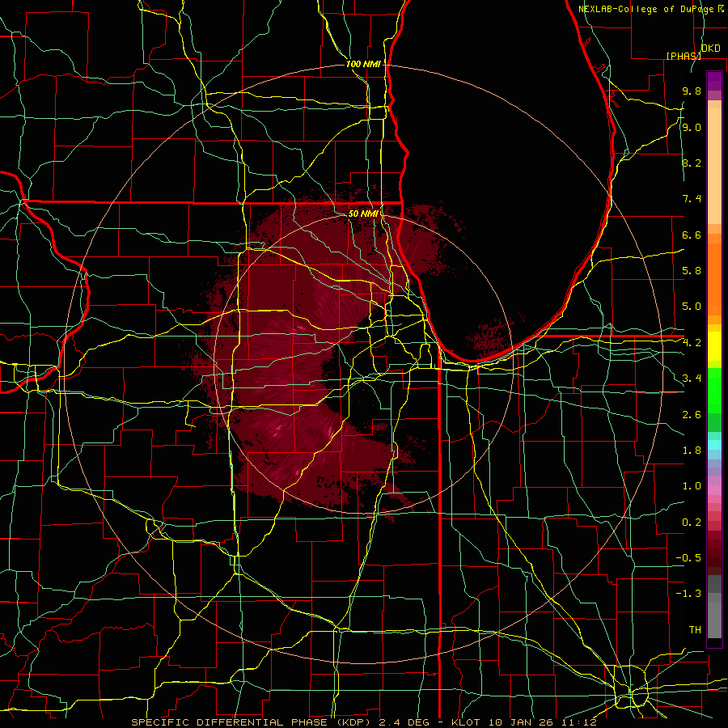Click the 9.0 scale value
The image size is (728, 728).
pos(692,127)
